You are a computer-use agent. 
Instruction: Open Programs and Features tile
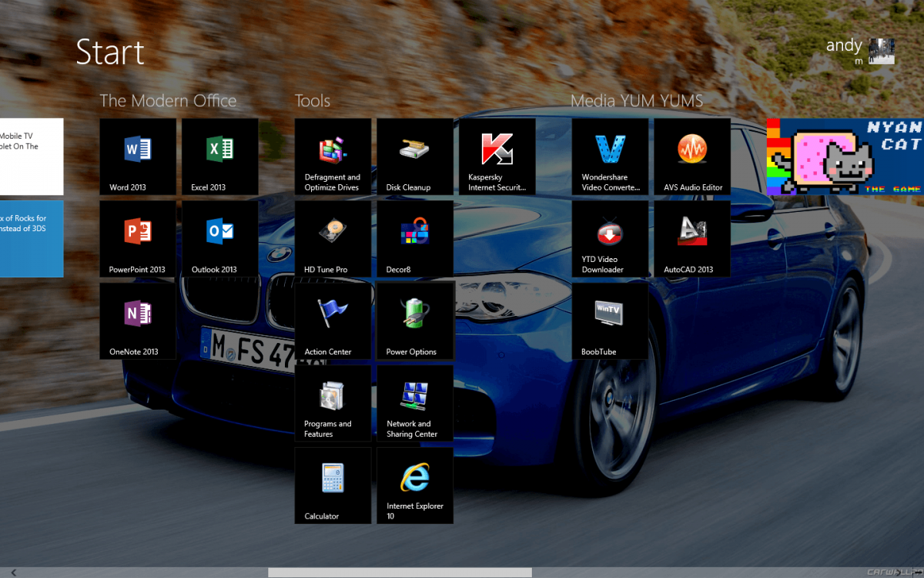click(333, 403)
